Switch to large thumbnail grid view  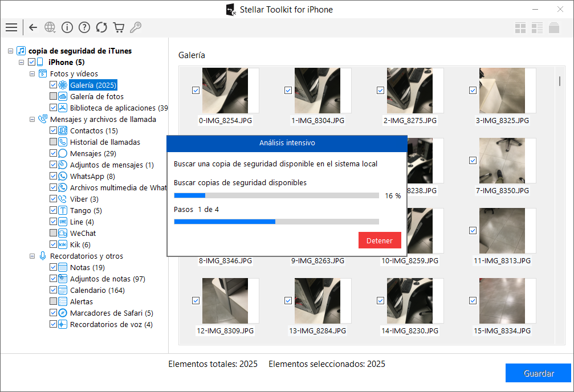(x=520, y=28)
